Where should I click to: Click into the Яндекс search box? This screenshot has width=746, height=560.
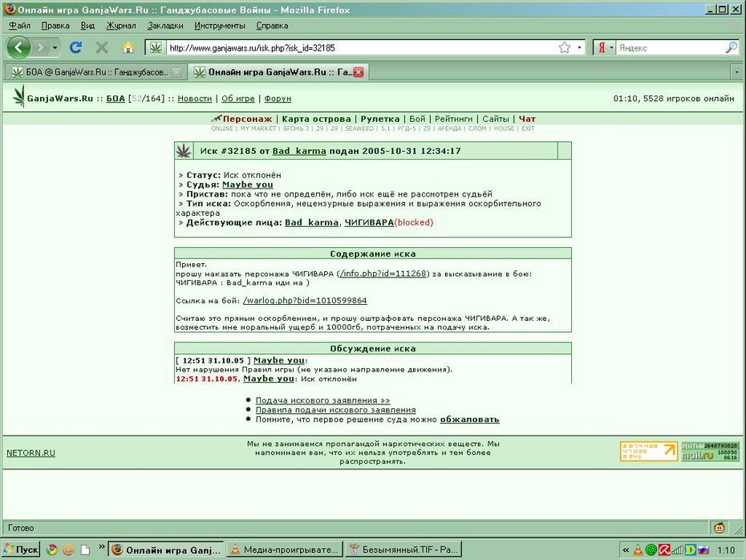pyautogui.click(x=671, y=47)
